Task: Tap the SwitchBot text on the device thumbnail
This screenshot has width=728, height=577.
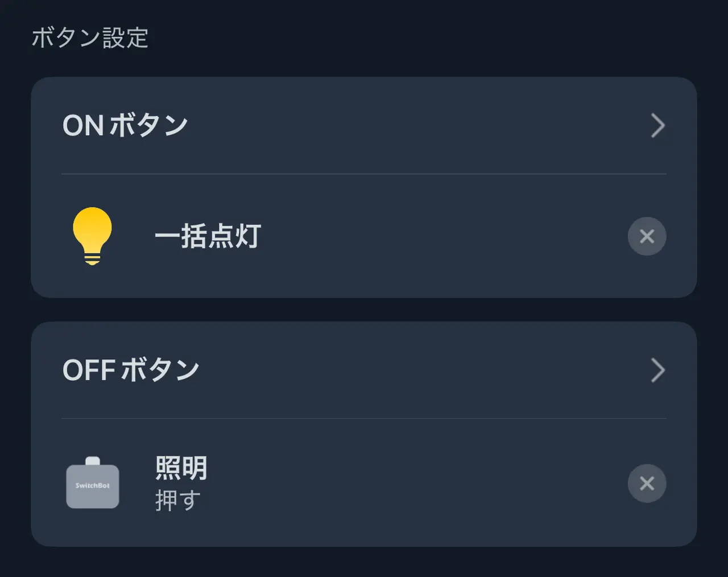Action: pyautogui.click(x=92, y=486)
